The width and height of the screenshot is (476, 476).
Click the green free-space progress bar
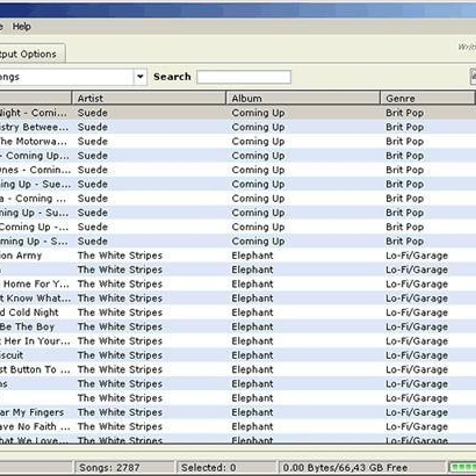tap(462, 467)
